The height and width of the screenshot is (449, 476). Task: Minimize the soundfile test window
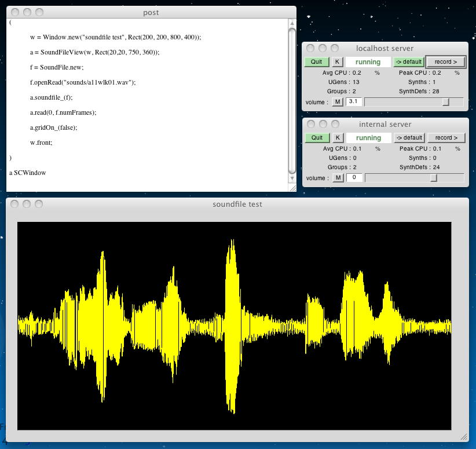coord(27,204)
